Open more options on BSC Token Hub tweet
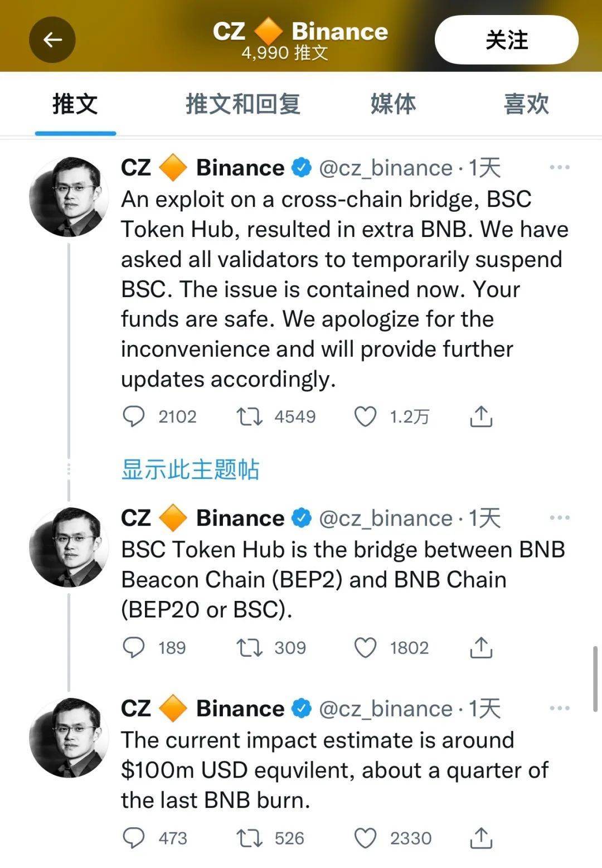 click(560, 518)
